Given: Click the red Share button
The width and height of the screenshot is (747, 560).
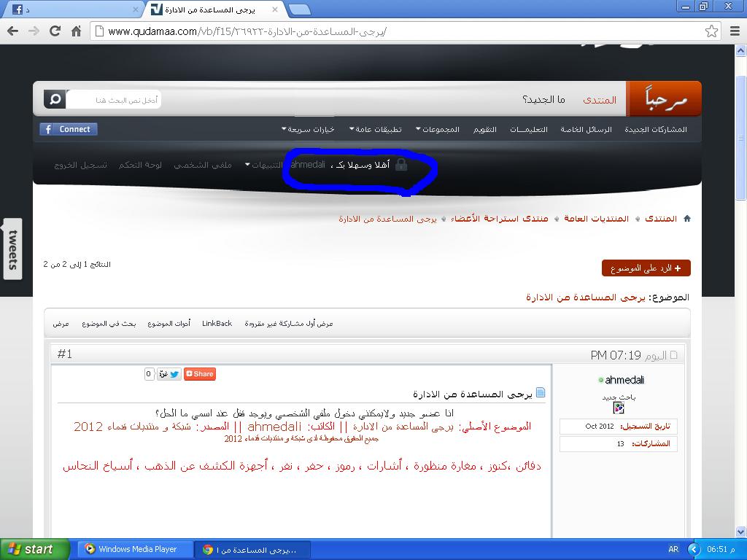Looking at the screenshot, I should click(x=200, y=374).
